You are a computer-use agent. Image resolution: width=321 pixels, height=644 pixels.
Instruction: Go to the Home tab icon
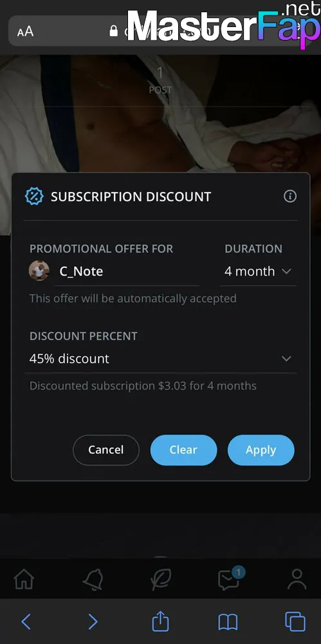(24, 580)
